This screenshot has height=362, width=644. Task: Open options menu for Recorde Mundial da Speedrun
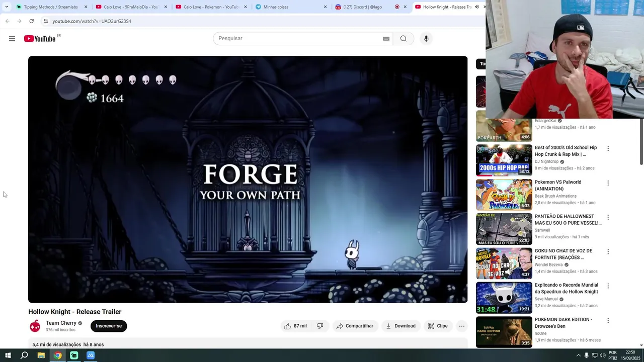[x=608, y=286]
